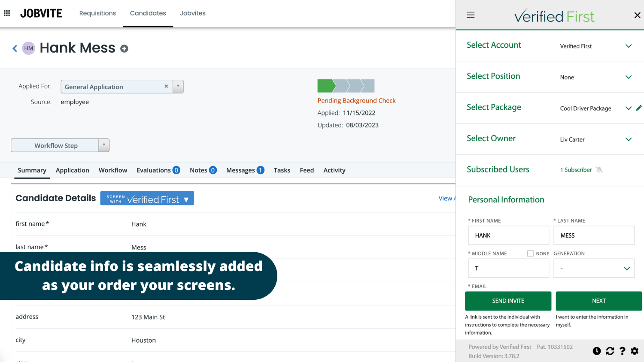The height and width of the screenshot is (362, 644).
Task: Click the history clock icon
Action: [597, 351]
